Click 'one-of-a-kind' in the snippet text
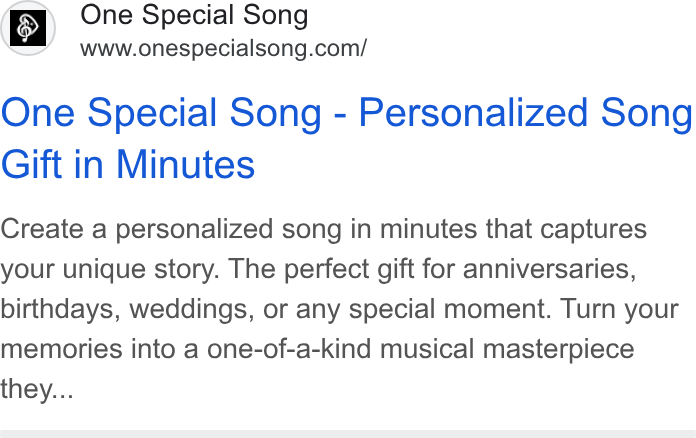Image resolution: width=696 pixels, height=438 pixels. [289, 349]
